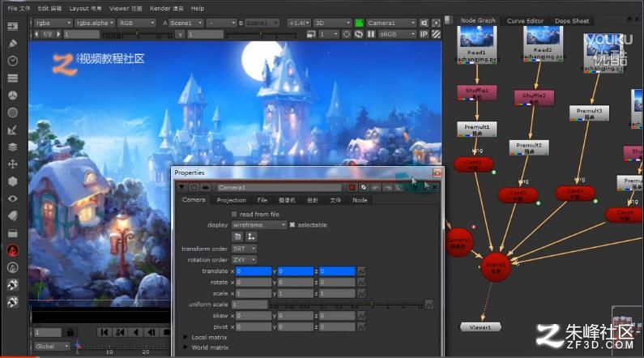Click the folder import icon under display

(x=237, y=237)
